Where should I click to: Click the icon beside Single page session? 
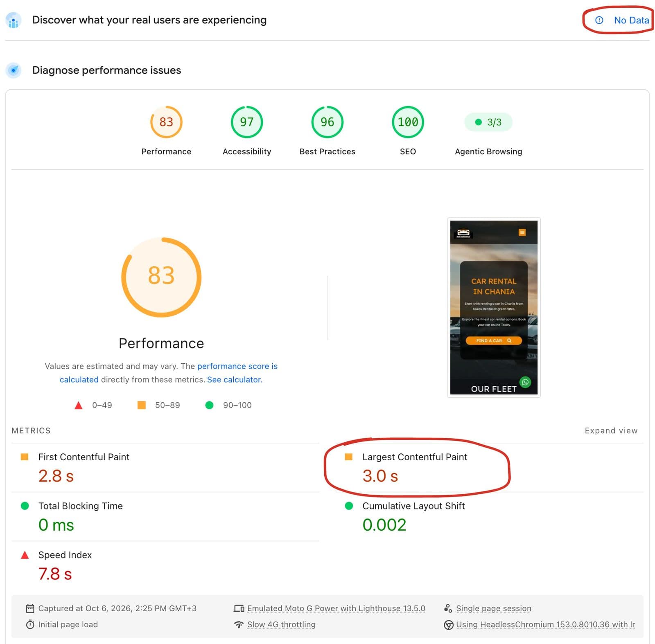[x=448, y=608]
